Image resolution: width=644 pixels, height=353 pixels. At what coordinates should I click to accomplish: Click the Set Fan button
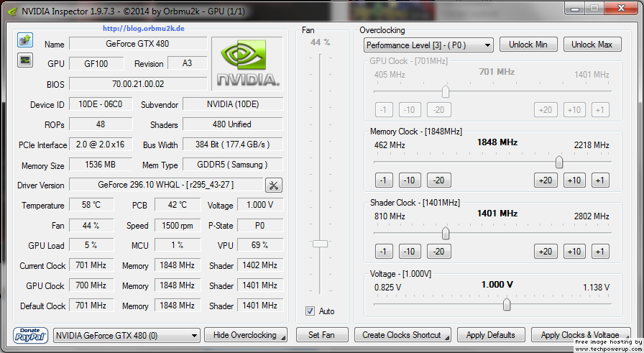[321, 335]
